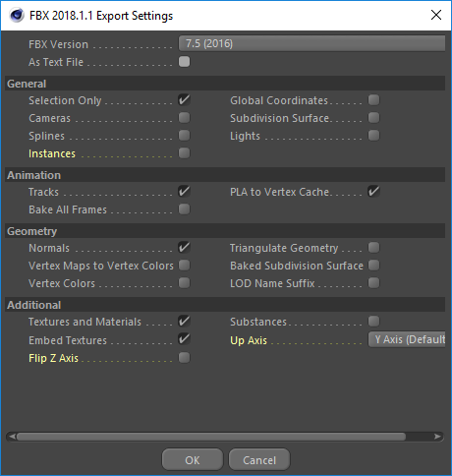Open the Up Axis dropdown
Viewport: 452px width, 476px height.
pos(407,339)
